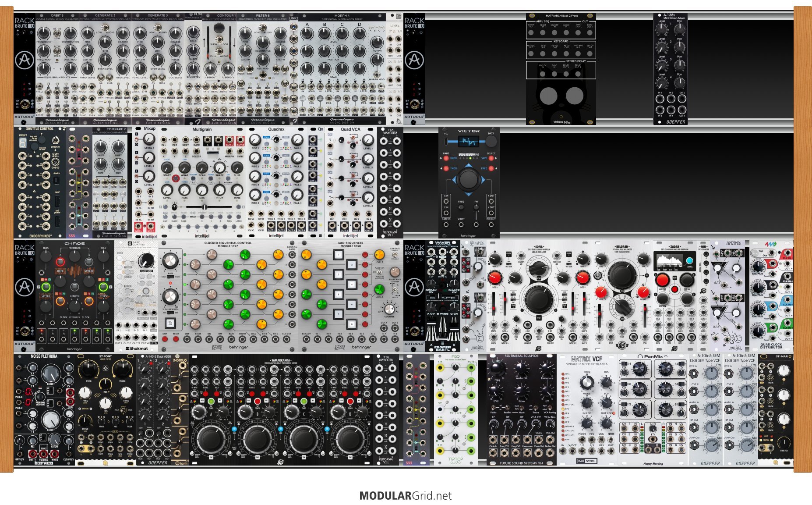Select the NOISE PLETHORA module title
Viewport: 812px width, 505px height.
(x=44, y=356)
